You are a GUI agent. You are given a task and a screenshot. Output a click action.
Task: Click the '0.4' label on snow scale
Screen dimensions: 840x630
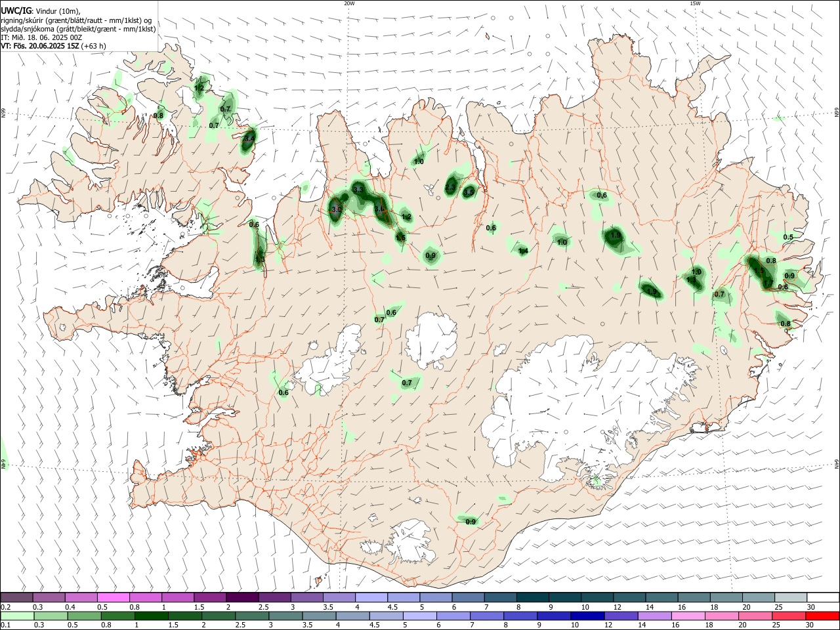click(x=70, y=607)
